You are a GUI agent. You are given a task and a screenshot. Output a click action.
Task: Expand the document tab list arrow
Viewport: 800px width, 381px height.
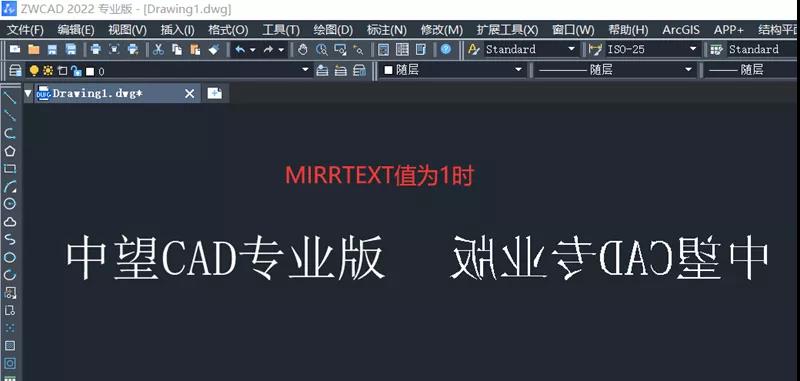pyautogui.click(x=28, y=93)
